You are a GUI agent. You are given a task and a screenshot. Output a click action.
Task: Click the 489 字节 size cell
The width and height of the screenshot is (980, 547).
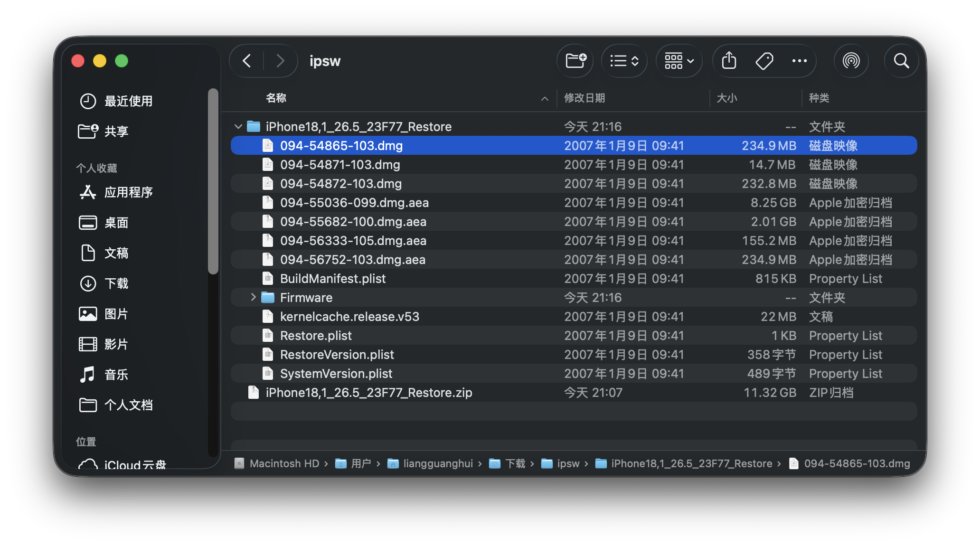[x=772, y=374]
